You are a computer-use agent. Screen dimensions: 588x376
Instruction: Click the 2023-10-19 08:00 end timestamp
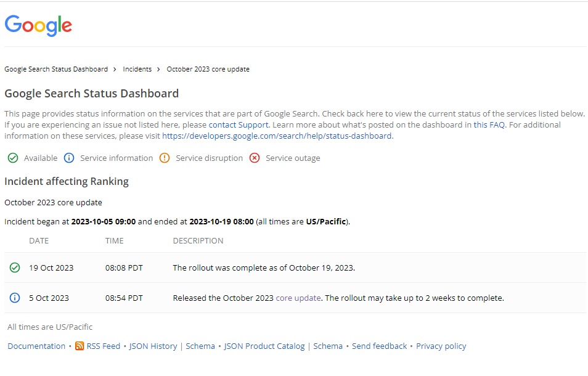pyautogui.click(x=222, y=221)
